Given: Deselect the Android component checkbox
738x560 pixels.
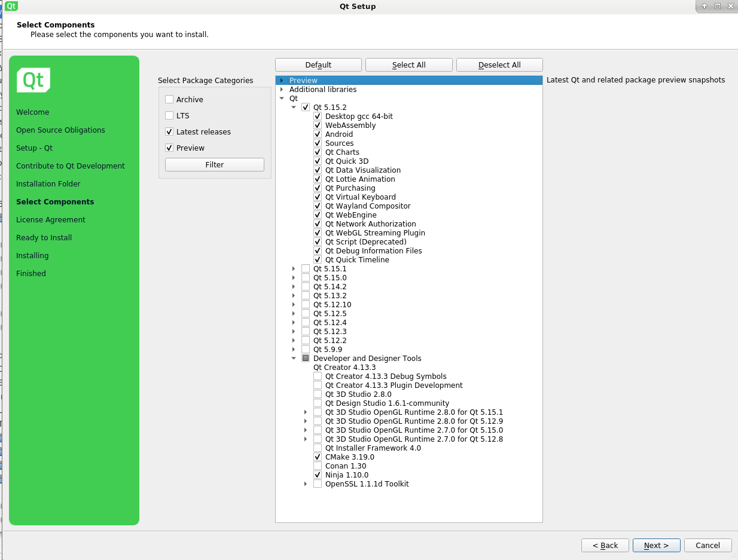Looking at the screenshot, I should [x=318, y=134].
